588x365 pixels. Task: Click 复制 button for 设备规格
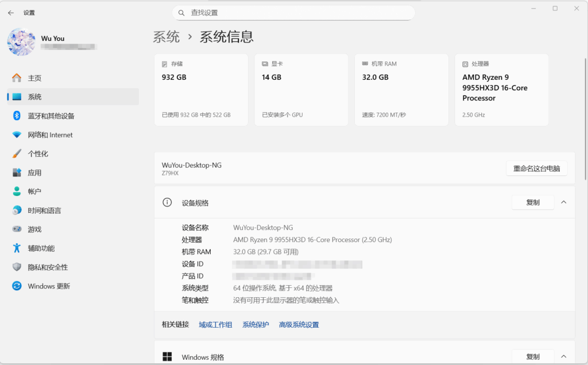tap(532, 202)
